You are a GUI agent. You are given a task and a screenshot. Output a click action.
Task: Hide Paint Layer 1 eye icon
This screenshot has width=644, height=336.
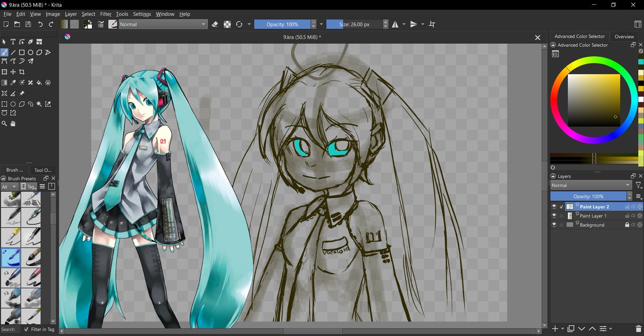coord(554,216)
